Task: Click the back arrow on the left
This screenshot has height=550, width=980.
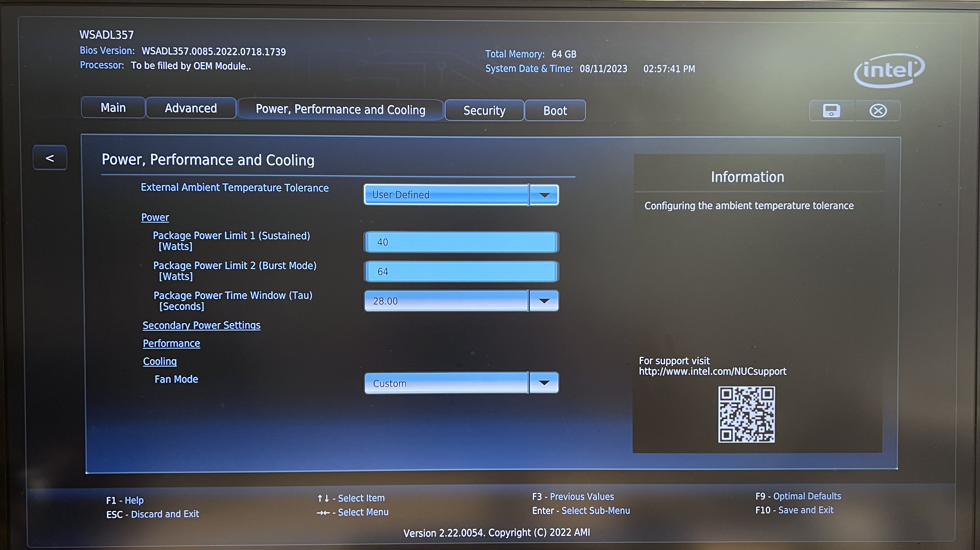Action: tap(49, 158)
